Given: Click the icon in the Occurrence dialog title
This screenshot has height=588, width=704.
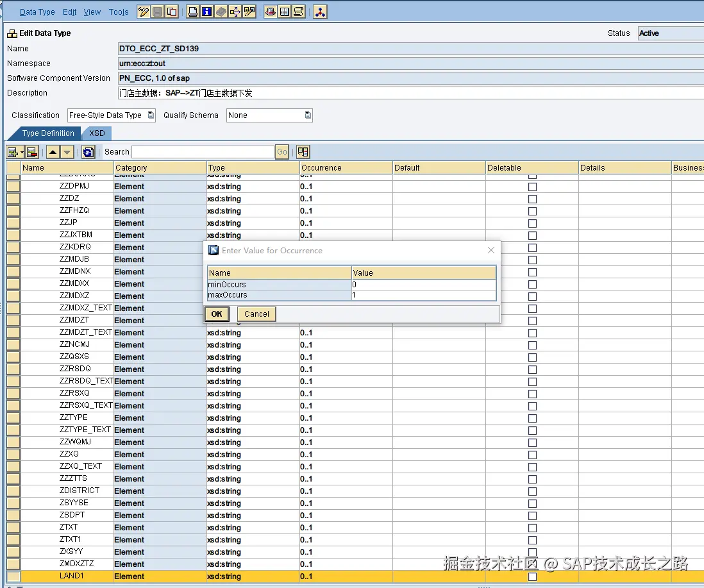Looking at the screenshot, I should pyautogui.click(x=214, y=250).
